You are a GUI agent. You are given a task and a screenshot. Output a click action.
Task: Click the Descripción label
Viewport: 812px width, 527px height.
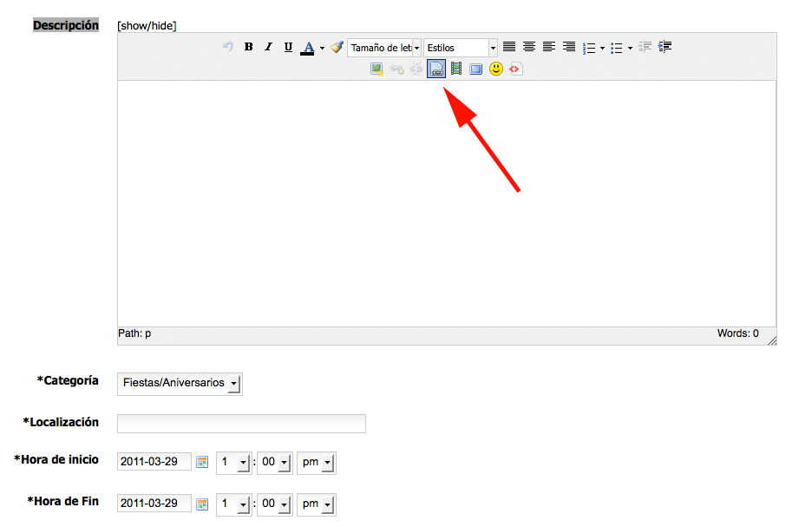click(66, 25)
